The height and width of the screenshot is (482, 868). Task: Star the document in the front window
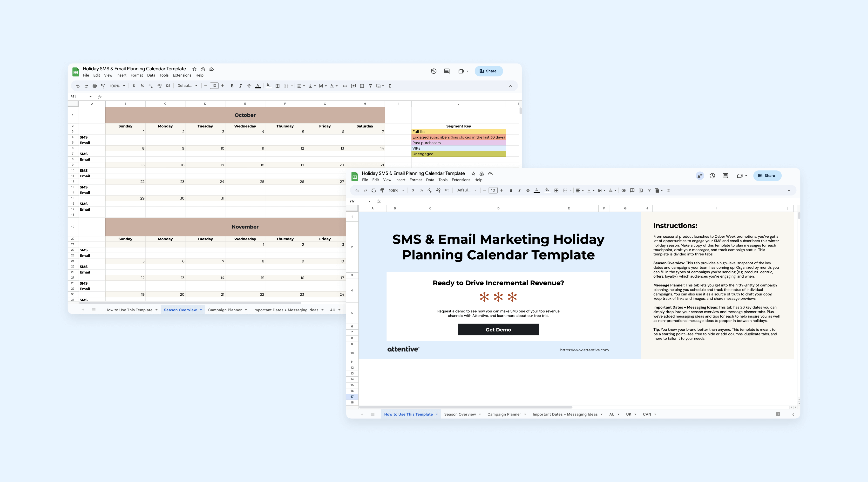473,174
